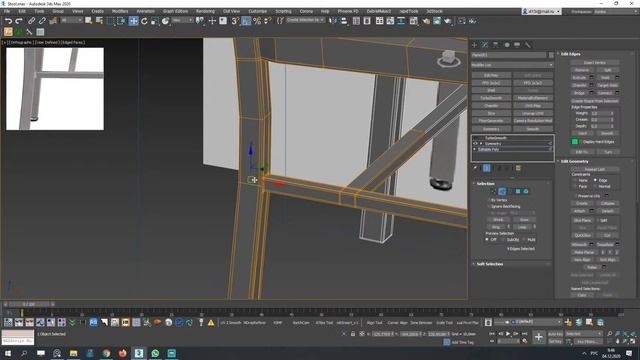The height and width of the screenshot is (360, 640).
Task: Open the Hierarchy command panel tab
Action: (496, 45)
